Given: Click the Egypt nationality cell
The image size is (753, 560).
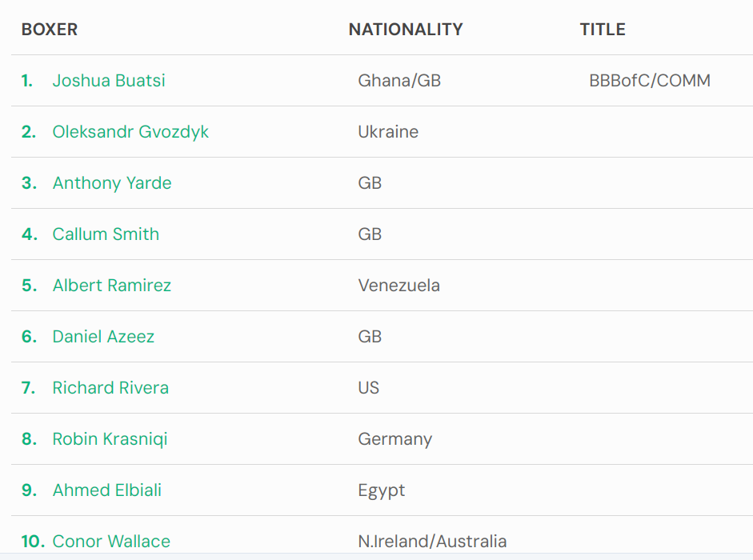Looking at the screenshot, I should pos(382,490).
